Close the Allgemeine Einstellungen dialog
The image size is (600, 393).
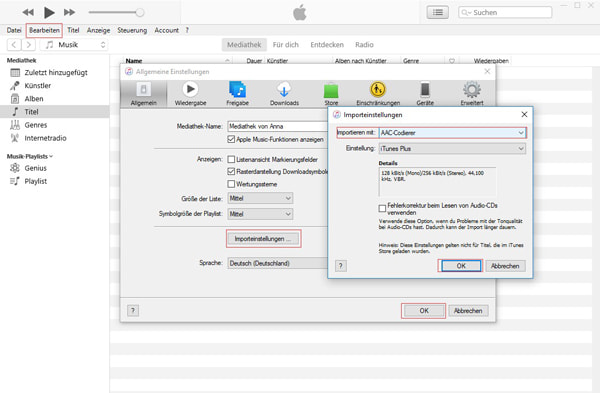(x=487, y=72)
